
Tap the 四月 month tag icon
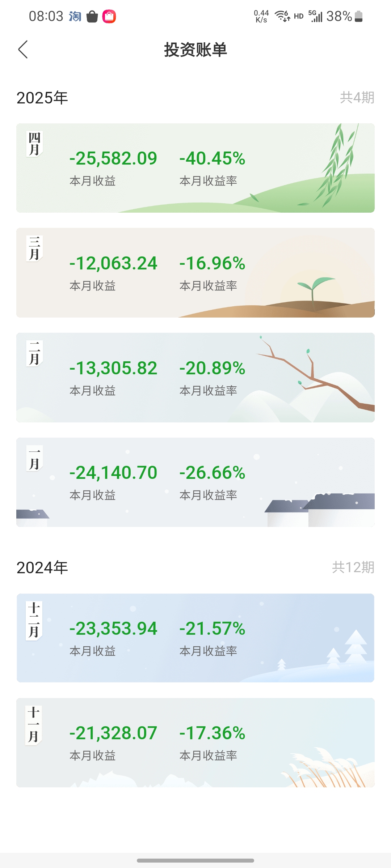(34, 144)
